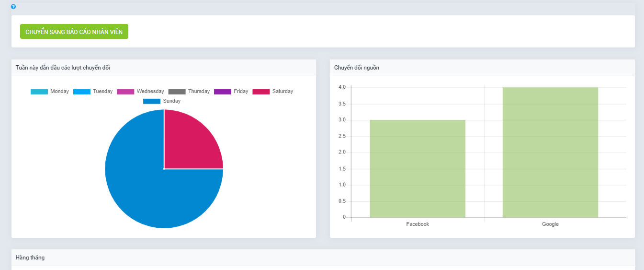Click the Google bar in source chart
This screenshot has height=270, width=644.
550,153
